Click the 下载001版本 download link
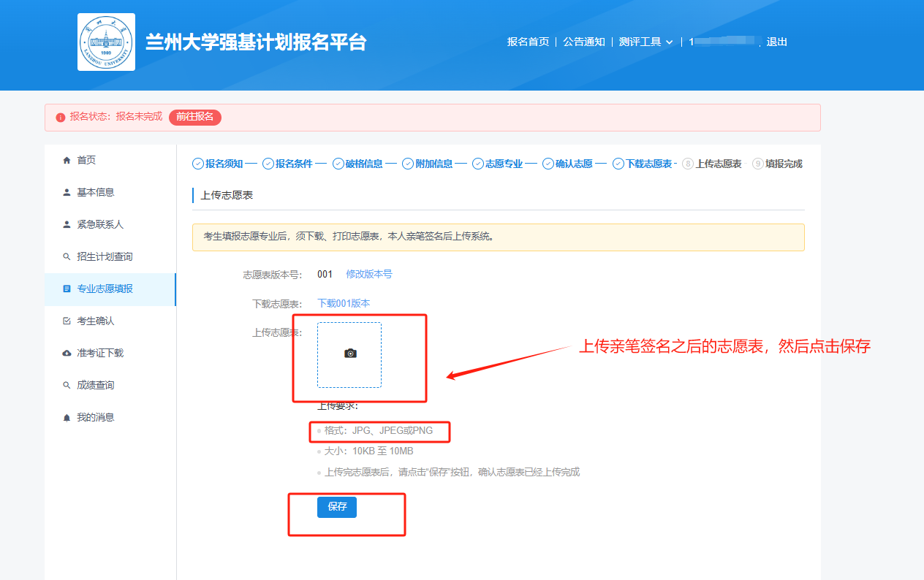Viewport: 924px width, 580px height. [x=344, y=304]
